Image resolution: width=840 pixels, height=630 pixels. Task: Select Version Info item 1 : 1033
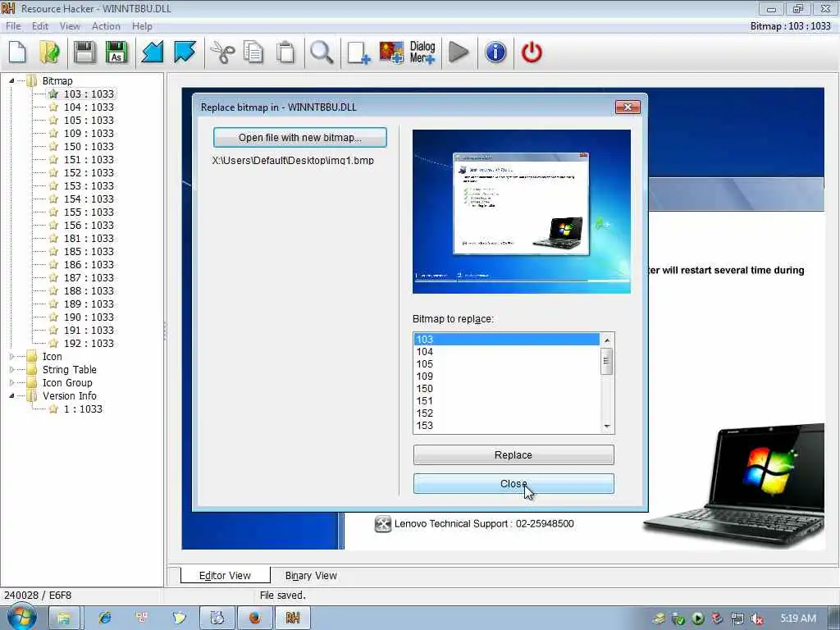pos(83,409)
